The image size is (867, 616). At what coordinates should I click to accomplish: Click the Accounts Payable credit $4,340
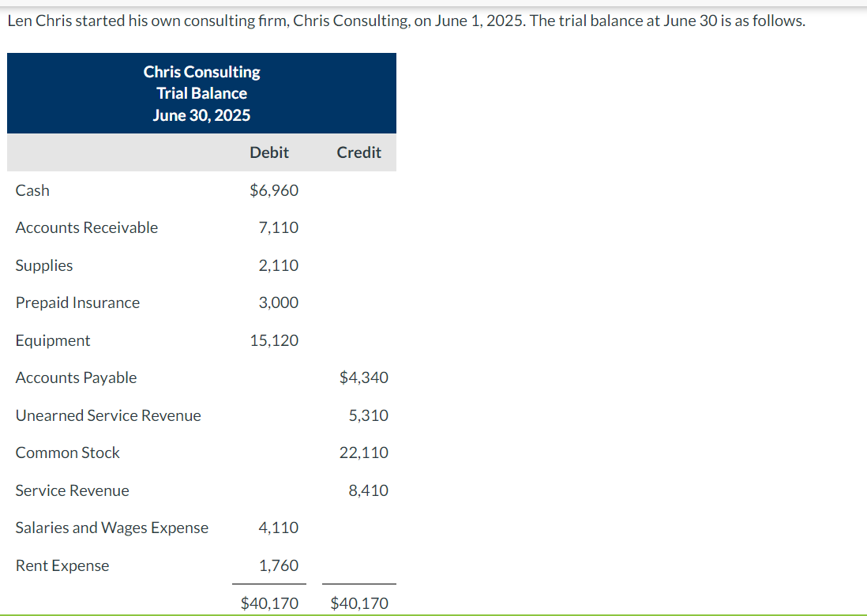pyautogui.click(x=364, y=377)
